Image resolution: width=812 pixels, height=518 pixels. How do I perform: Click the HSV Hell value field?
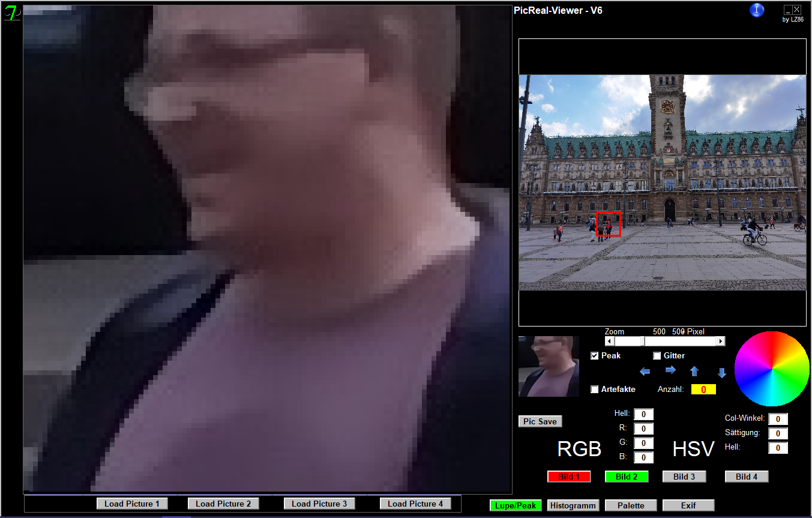pos(778,448)
